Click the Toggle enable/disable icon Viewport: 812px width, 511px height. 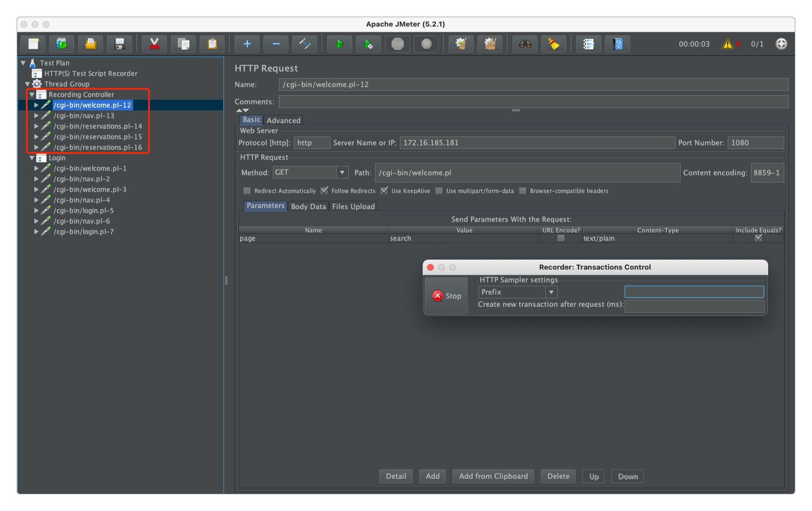[x=305, y=44]
